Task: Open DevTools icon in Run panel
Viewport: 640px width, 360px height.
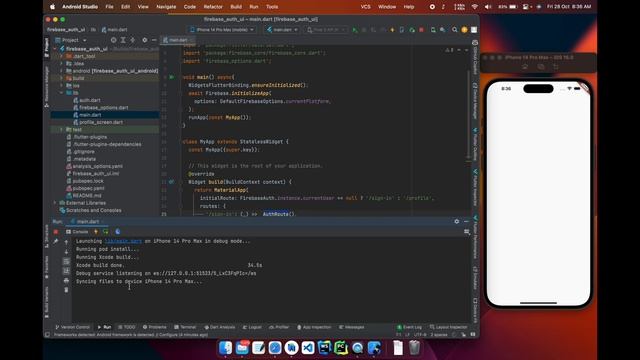Action: click(x=118, y=232)
